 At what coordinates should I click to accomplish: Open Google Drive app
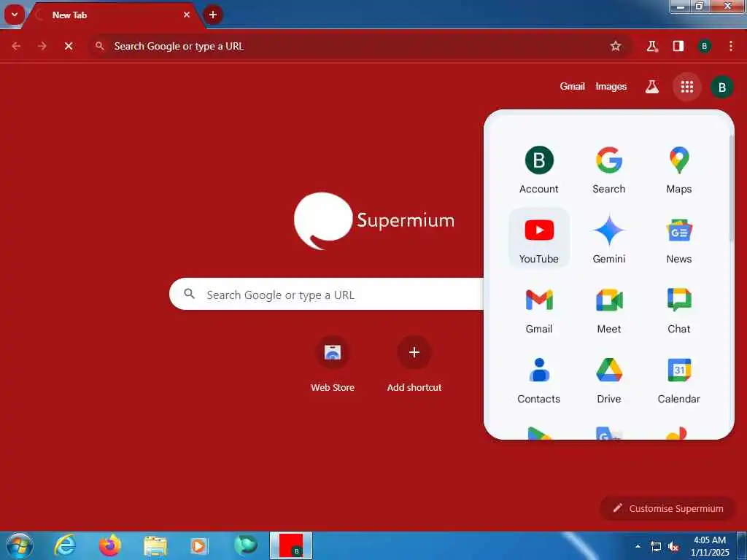[609, 379]
